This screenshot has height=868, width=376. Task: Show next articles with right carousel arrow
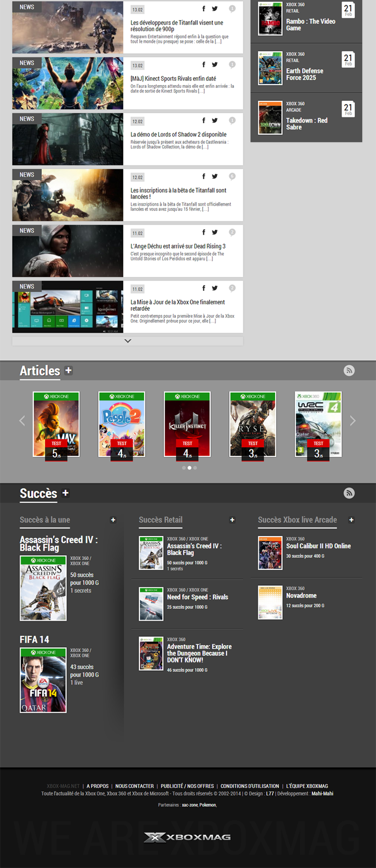click(x=353, y=421)
